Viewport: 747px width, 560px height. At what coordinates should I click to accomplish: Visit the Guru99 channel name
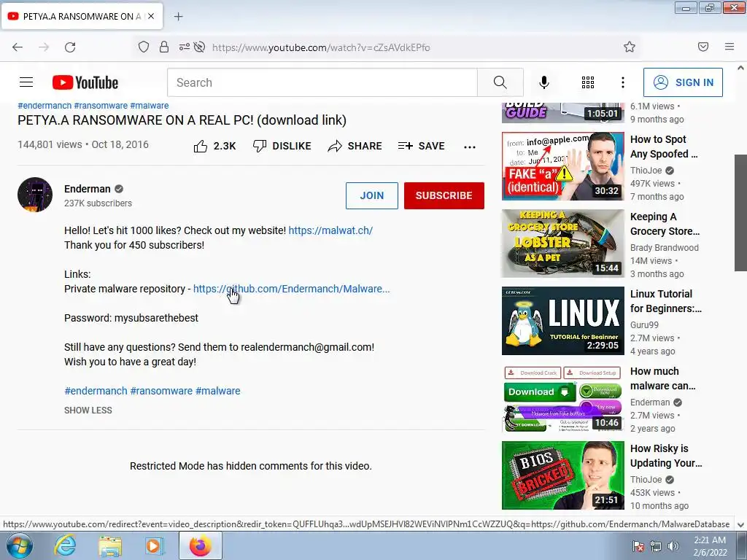click(644, 324)
